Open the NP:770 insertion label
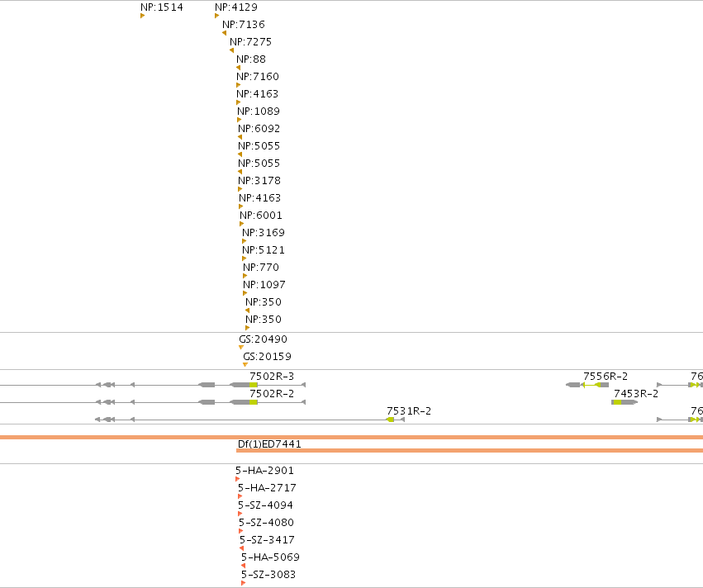703x588 pixels. (261, 267)
